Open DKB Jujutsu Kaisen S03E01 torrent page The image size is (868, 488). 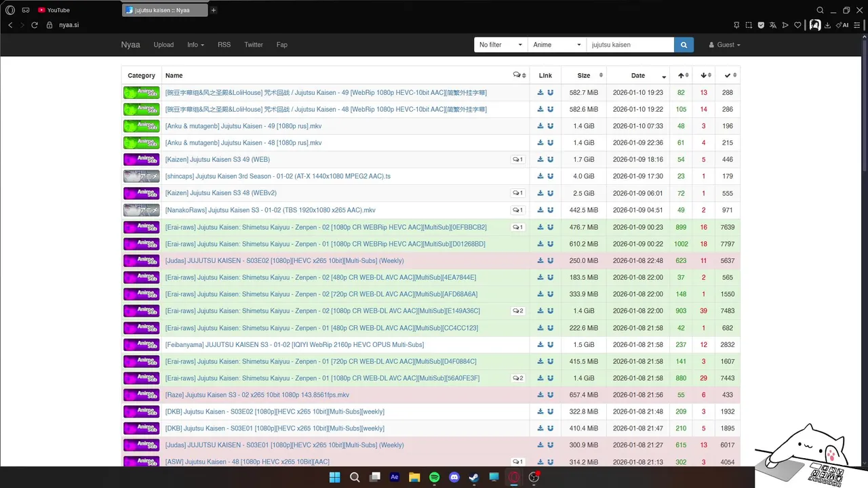[275, 428]
